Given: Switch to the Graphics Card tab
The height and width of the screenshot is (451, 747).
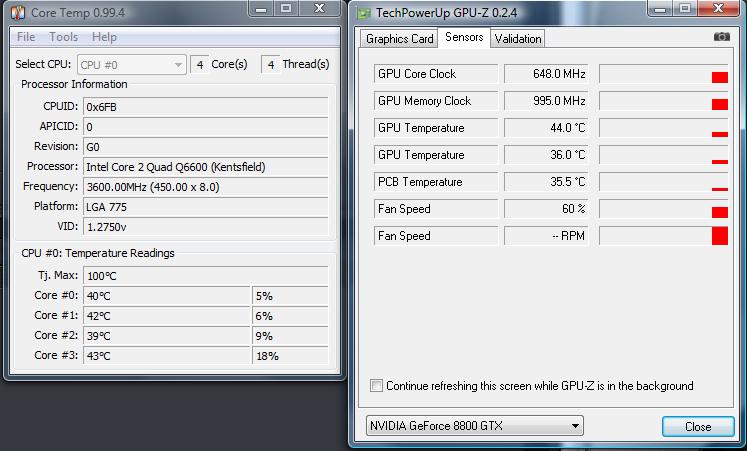Looking at the screenshot, I should point(399,39).
